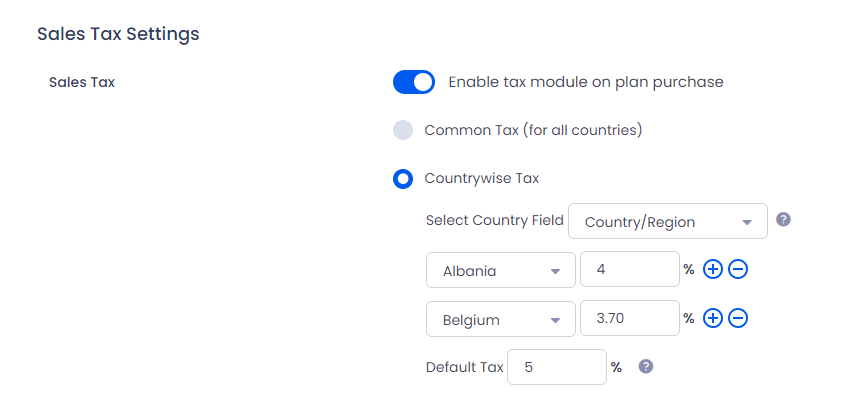
Task: Click the 'Select Country Field' label
Action: 495,220
